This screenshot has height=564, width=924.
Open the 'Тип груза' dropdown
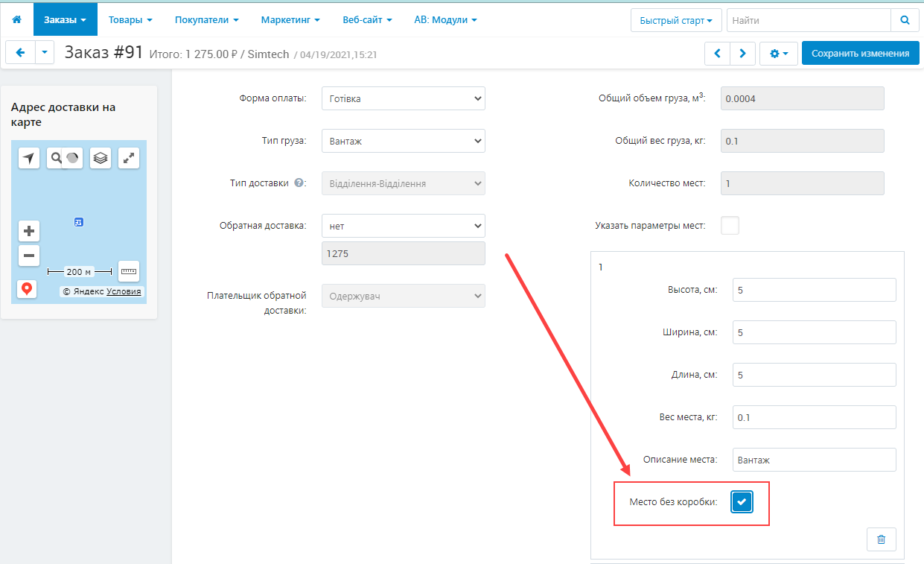coord(403,141)
